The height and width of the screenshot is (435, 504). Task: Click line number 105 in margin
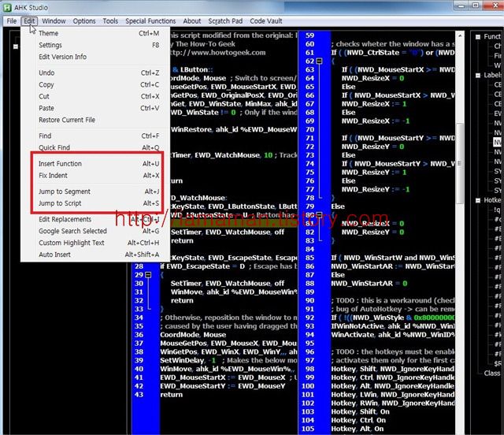[x=308, y=429]
